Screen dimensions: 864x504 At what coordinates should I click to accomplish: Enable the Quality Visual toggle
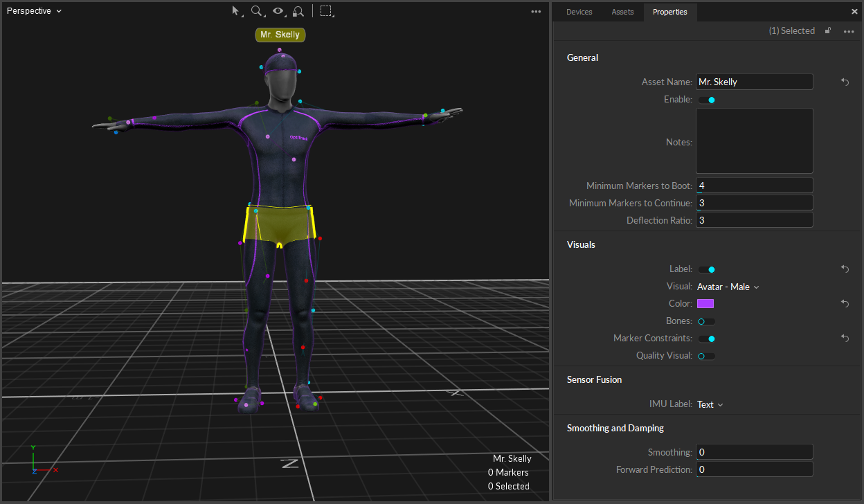(706, 356)
